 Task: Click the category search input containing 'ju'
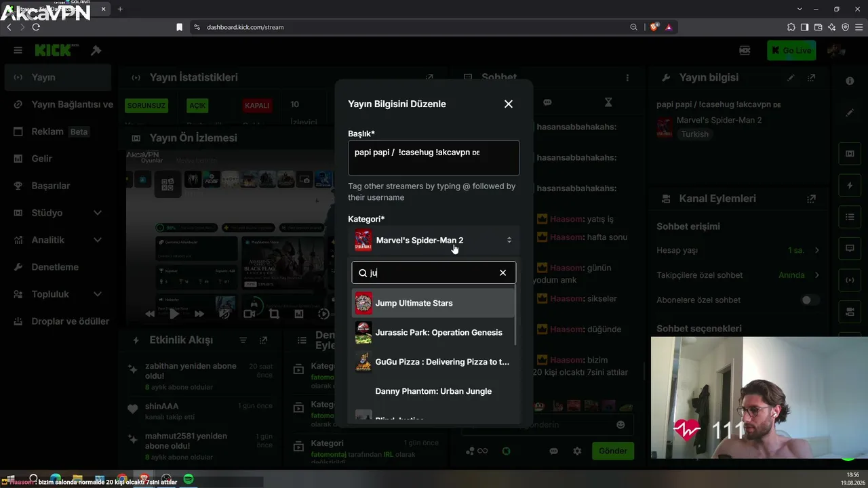pos(433,272)
